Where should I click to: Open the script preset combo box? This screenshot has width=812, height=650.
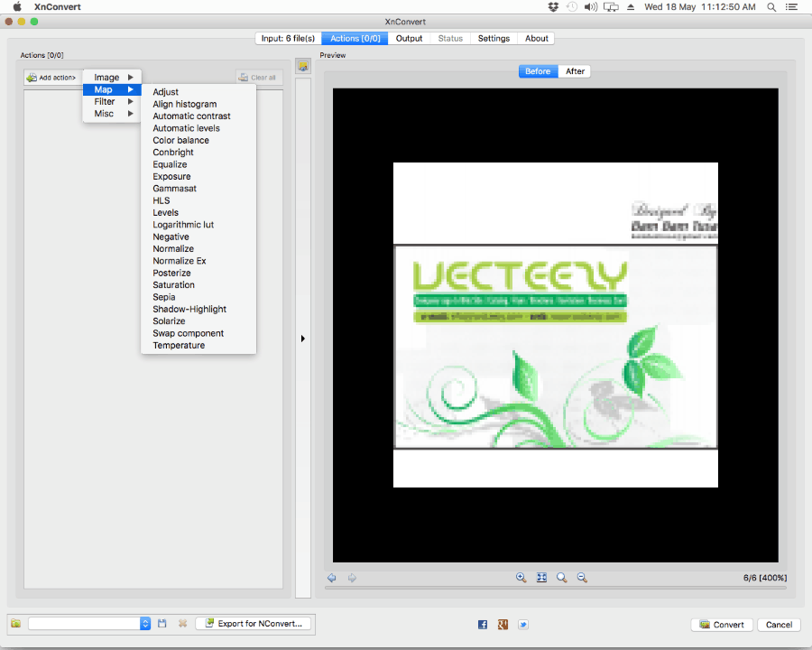click(89, 624)
